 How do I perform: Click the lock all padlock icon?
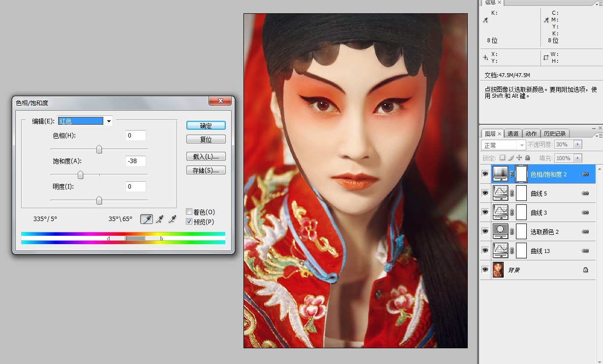[527, 158]
